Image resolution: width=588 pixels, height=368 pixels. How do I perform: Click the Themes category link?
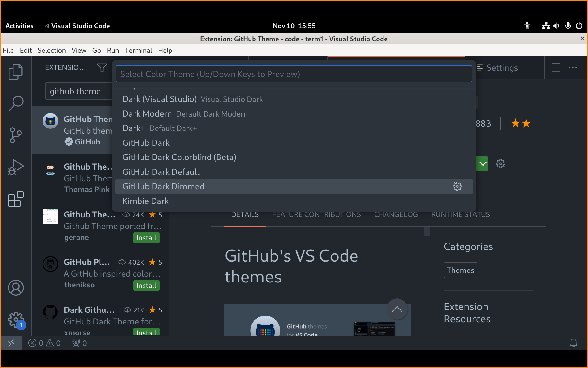[460, 270]
